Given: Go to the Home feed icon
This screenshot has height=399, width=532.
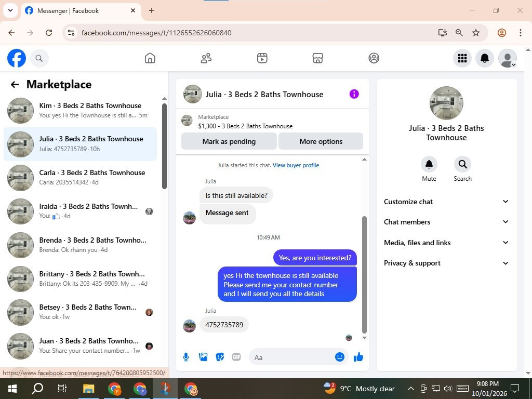Looking at the screenshot, I should click(x=150, y=58).
